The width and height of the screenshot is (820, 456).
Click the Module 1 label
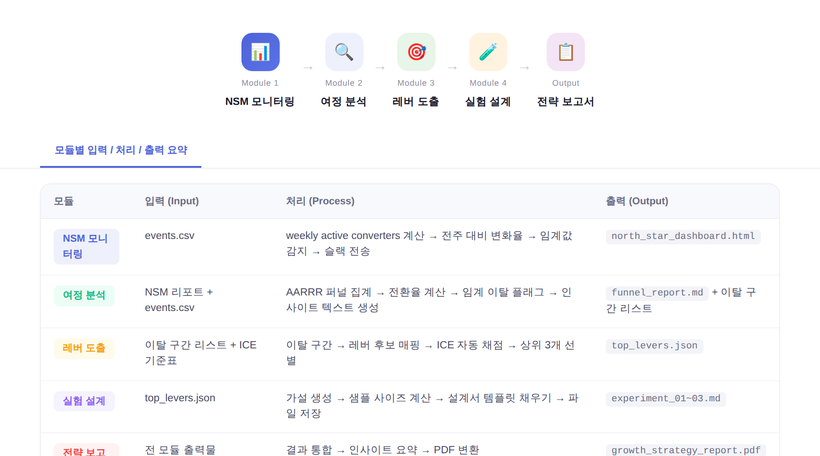click(260, 83)
